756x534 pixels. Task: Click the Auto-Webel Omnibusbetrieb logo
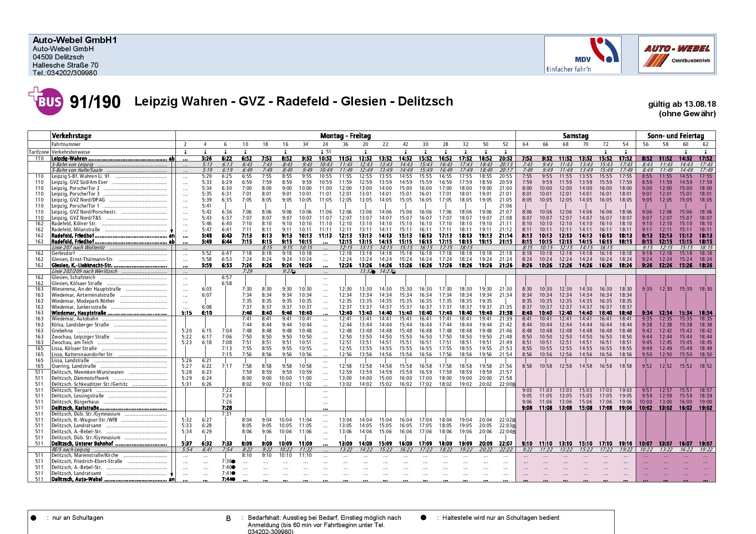(677, 54)
